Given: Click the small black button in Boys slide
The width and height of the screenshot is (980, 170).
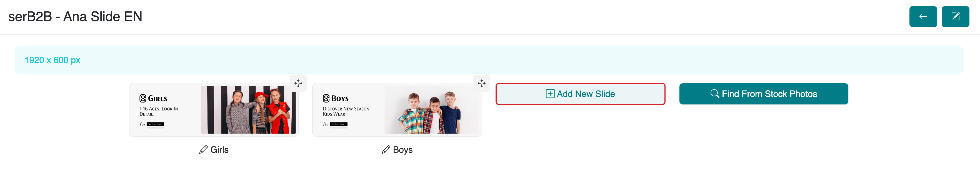Looking at the screenshot, I should 339,124.
